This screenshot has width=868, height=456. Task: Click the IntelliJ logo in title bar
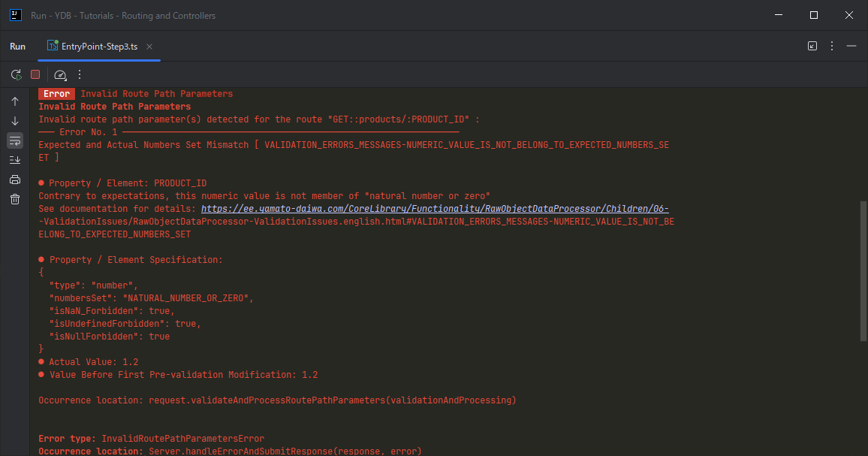click(x=15, y=15)
